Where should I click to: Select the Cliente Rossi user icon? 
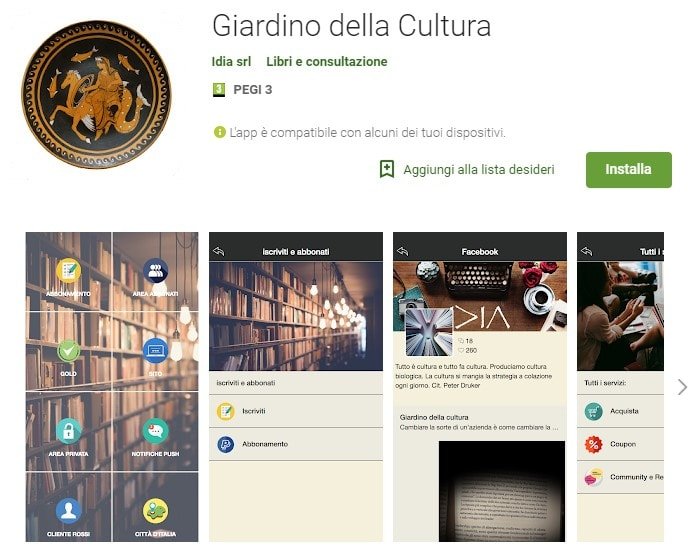coord(68,511)
